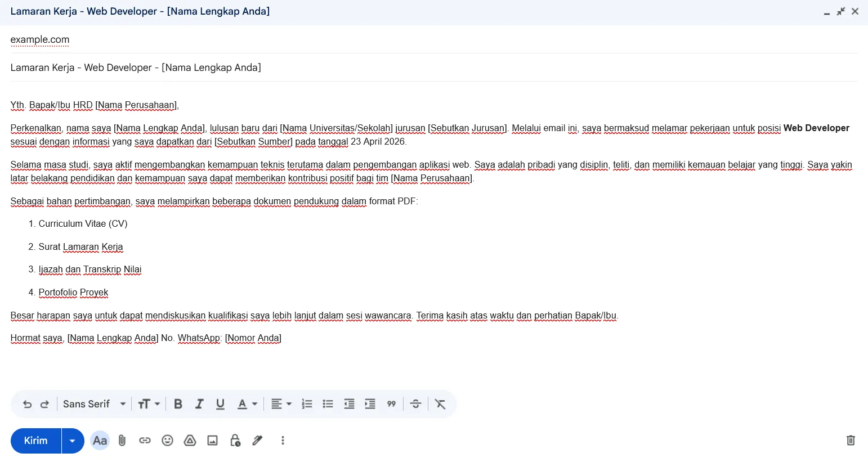
Task: Insert a photo into the message
Action: pyautogui.click(x=212, y=441)
